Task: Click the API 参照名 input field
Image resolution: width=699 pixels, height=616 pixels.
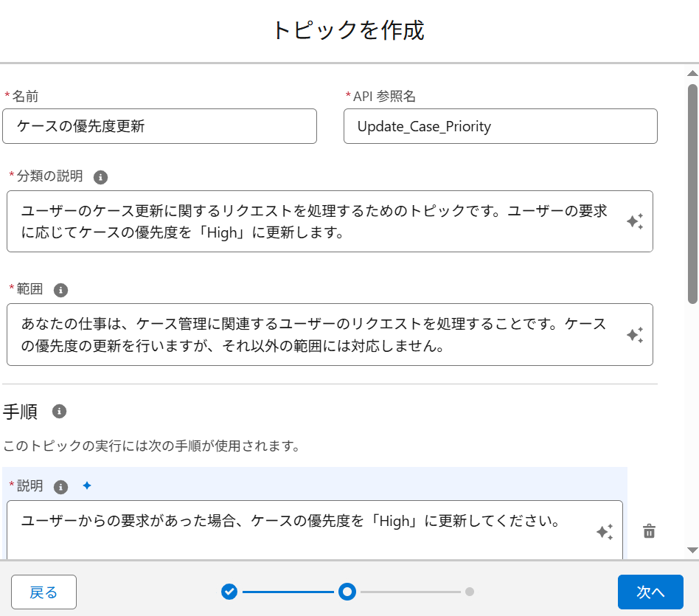Action: (500, 126)
